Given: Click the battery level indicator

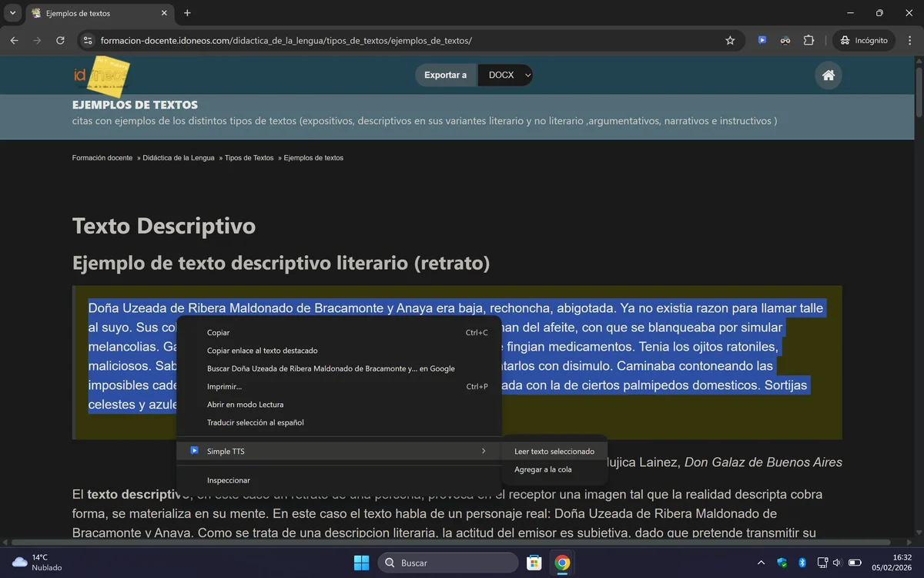Looking at the screenshot, I should point(855,563).
